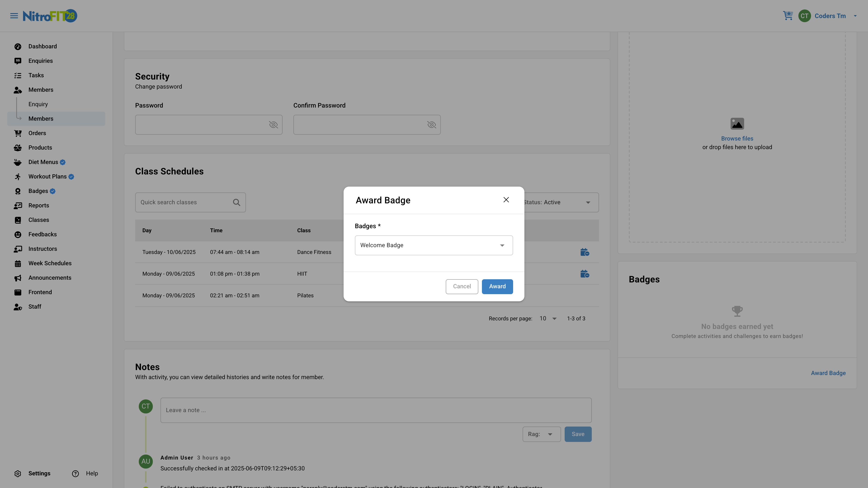
Task: Click the Announcements megaphone icon
Action: tap(18, 277)
